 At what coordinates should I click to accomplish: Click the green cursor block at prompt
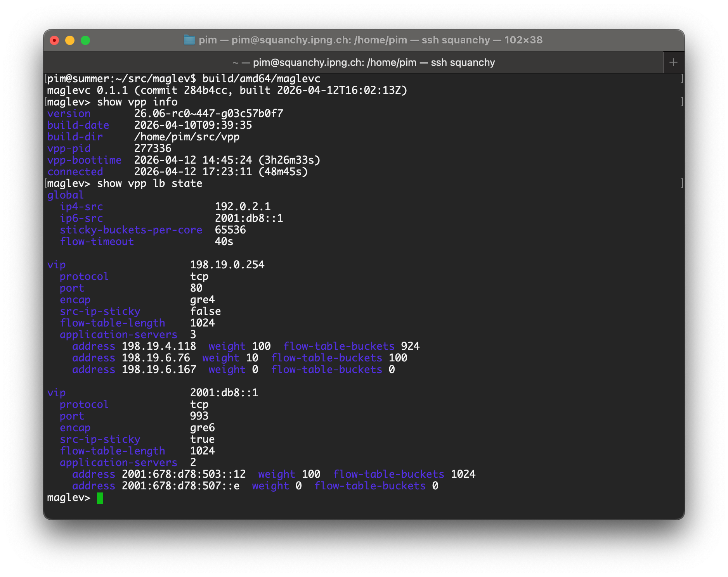click(100, 498)
